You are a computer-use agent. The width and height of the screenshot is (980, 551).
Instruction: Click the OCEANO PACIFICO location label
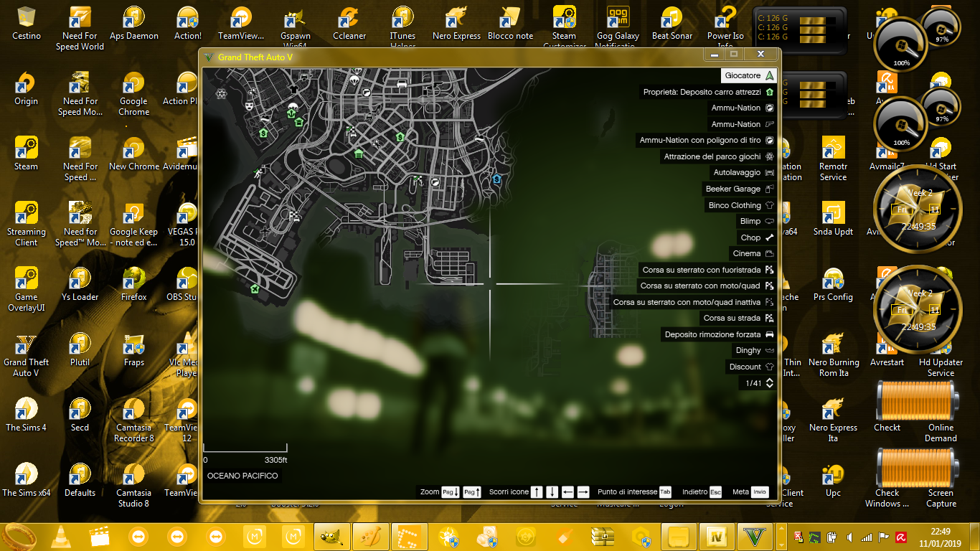(242, 476)
